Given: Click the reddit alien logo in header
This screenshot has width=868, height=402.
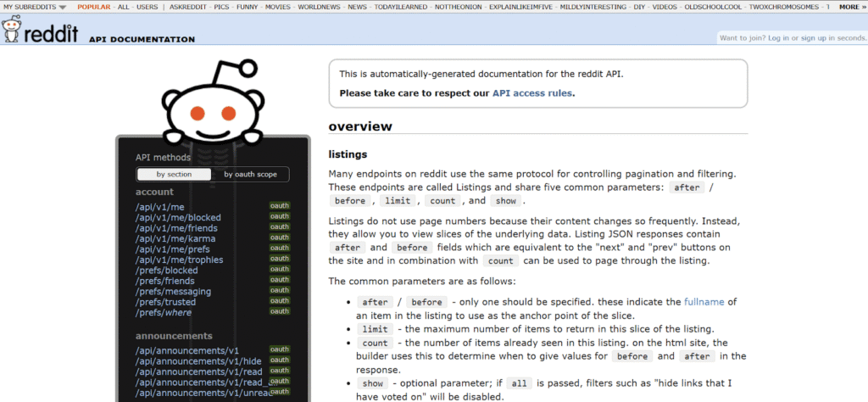Looking at the screenshot, I should pos(12,31).
